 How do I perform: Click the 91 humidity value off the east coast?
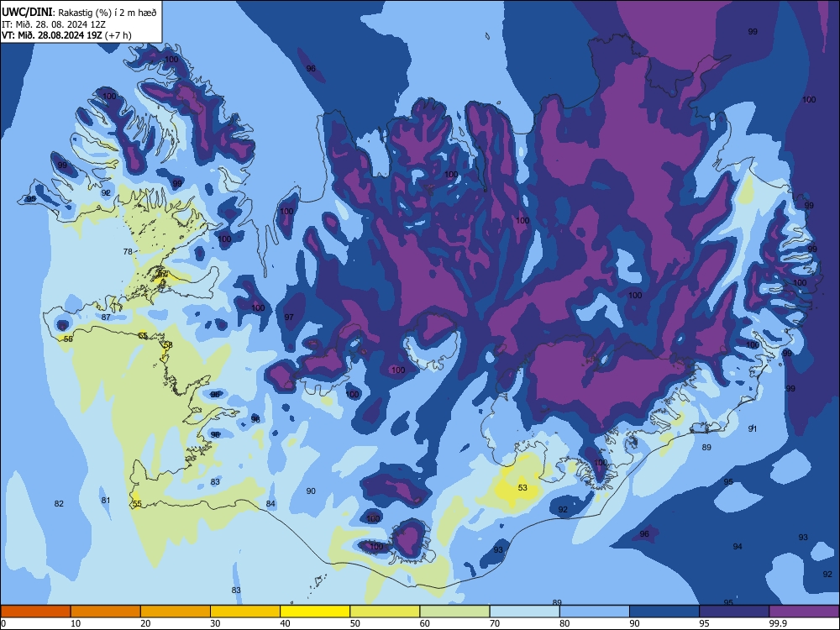tap(753, 428)
